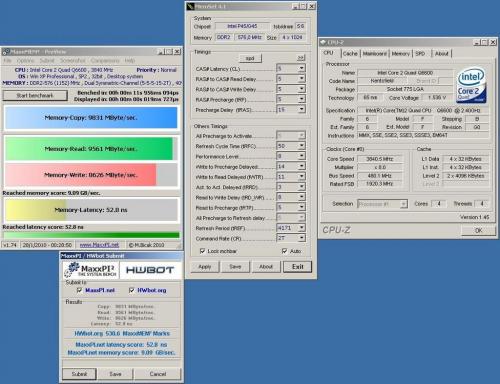
Task: Open the Act. to Act. Delayed (tRRD) dropdown
Action: tap(301, 187)
